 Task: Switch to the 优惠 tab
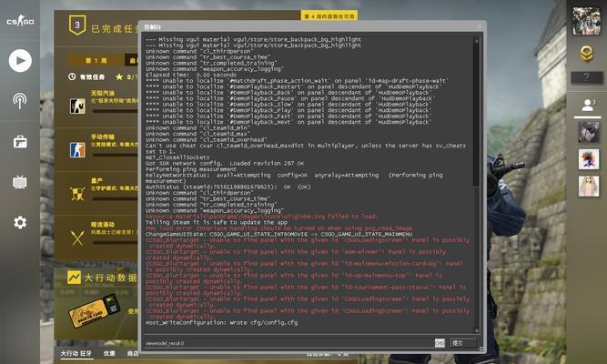click(x=109, y=354)
